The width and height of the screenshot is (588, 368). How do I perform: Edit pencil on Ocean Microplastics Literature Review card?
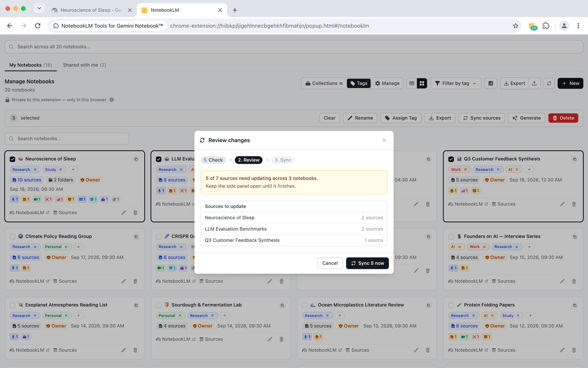pos(416,350)
